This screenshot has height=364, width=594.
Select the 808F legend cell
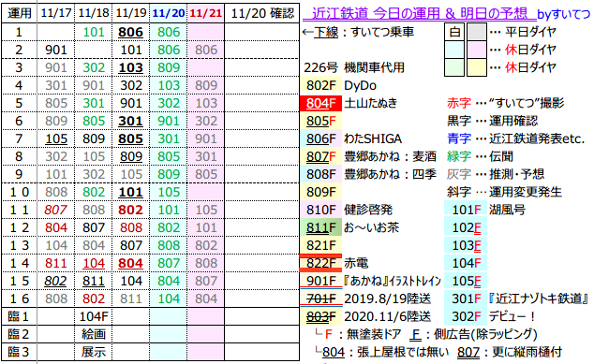tap(320, 174)
